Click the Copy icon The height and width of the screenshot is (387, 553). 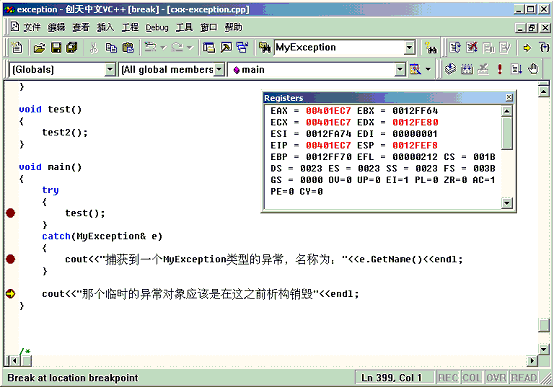(111, 48)
